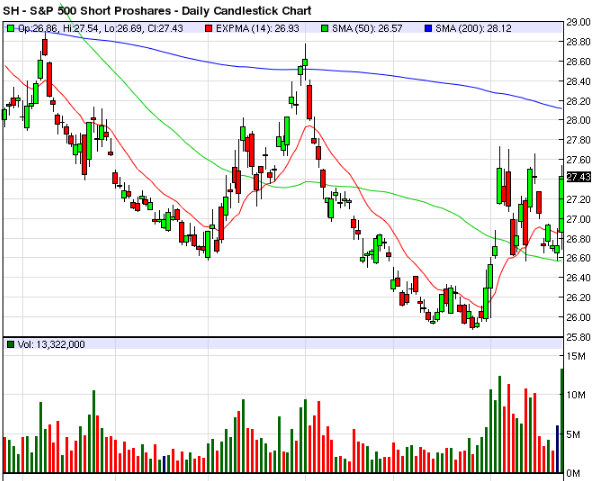594x481 pixels.
Task: Click the 0M volume axis label
Action: tap(574, 473)
